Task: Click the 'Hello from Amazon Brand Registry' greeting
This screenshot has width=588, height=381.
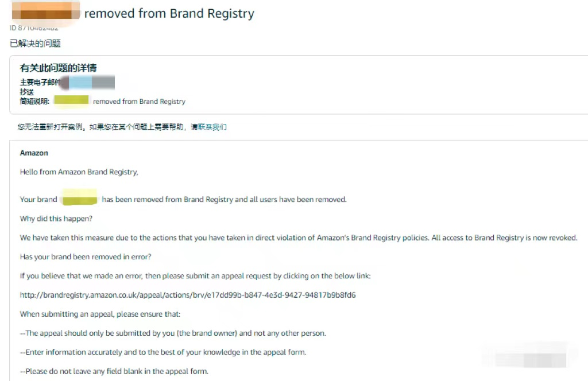Action: coord(79,172)
